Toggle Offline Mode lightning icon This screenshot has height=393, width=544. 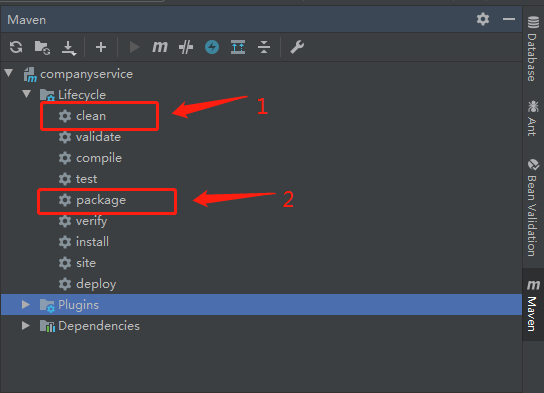pos(212,47)
